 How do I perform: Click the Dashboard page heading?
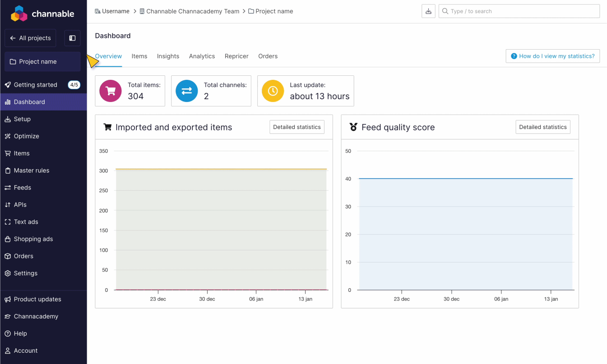click(113, 36)
